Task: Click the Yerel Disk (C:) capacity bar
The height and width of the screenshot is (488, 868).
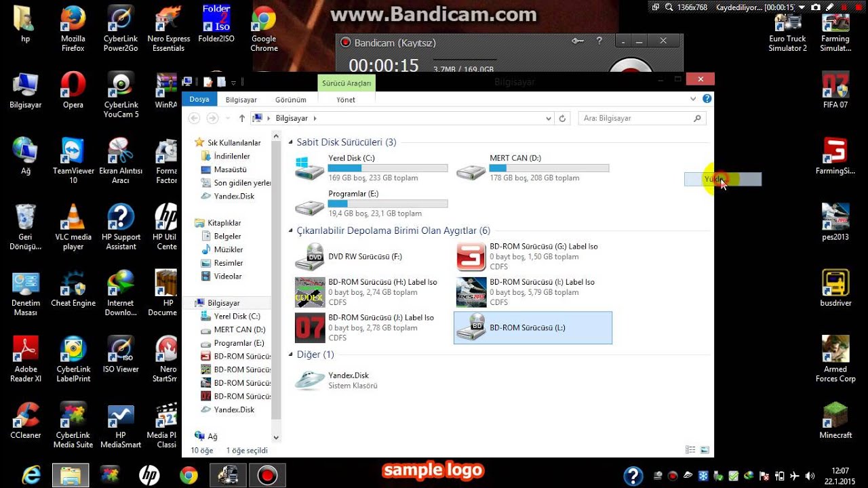Action: point(388,168)
